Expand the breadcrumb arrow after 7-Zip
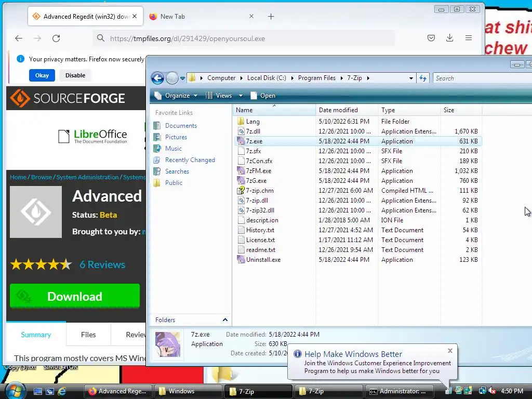The height and width of the screenshot is (399, 532). (368, 78)
